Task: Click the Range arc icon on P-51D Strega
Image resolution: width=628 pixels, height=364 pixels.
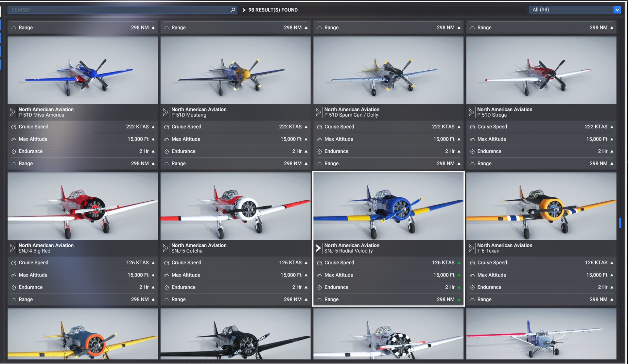Action: click(473, 163)
